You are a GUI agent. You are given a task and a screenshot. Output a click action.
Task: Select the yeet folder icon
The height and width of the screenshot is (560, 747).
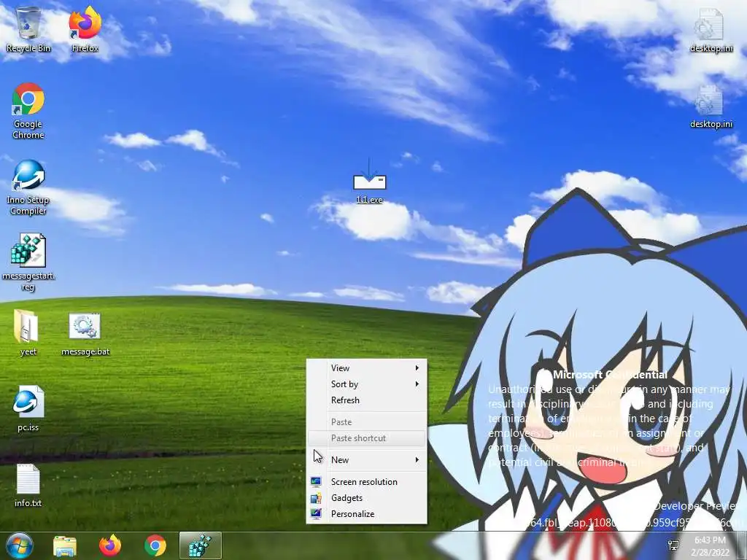(28, 332)
